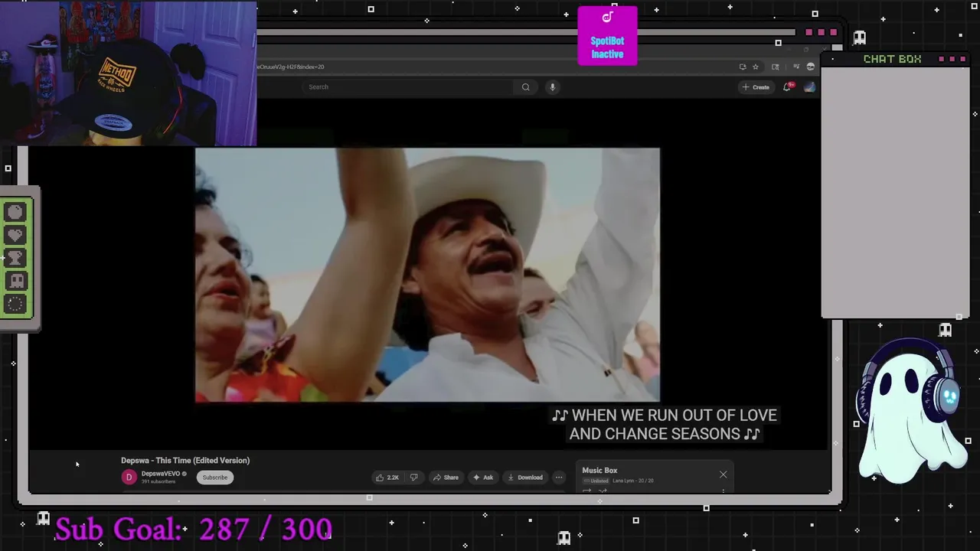Screen dimensions: 980x551
Task: Click the circle icon in green overlay panel
Action: click(15, 212)
